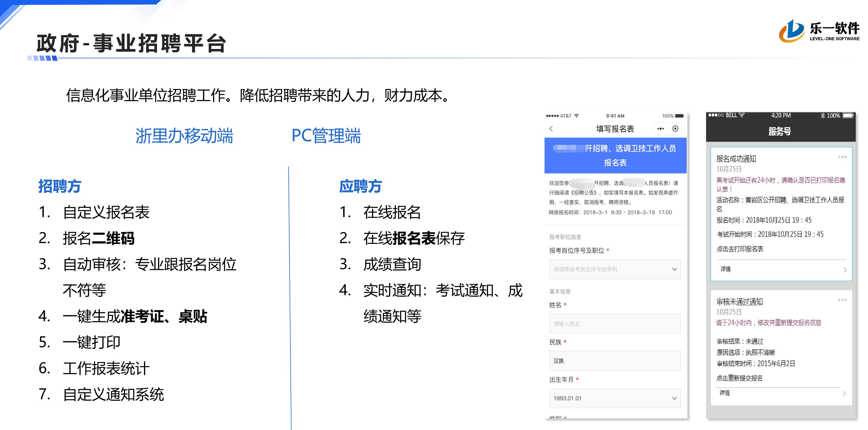Image resolution: width=868 pixels, height=430 pixels.
Task: Click list item 成绩查询
Action: point(392,264)
